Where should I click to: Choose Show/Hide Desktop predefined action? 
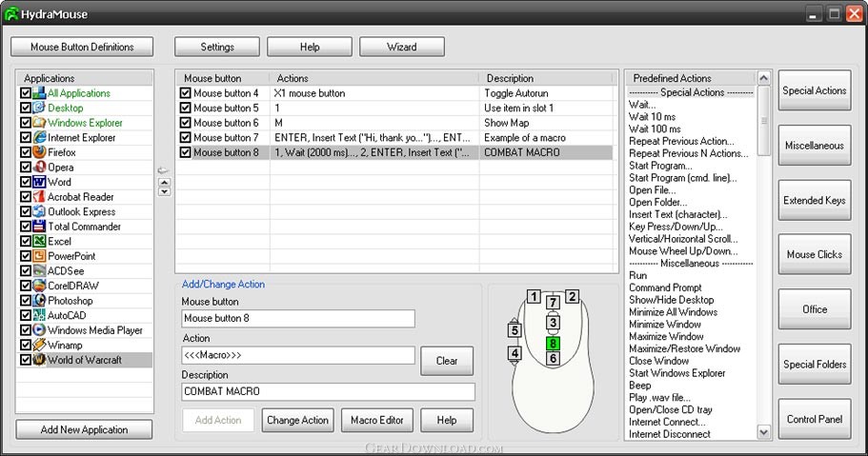coord(671,299)
